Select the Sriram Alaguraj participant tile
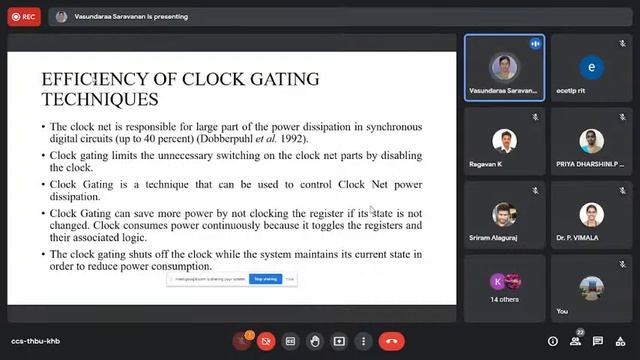 504,215
